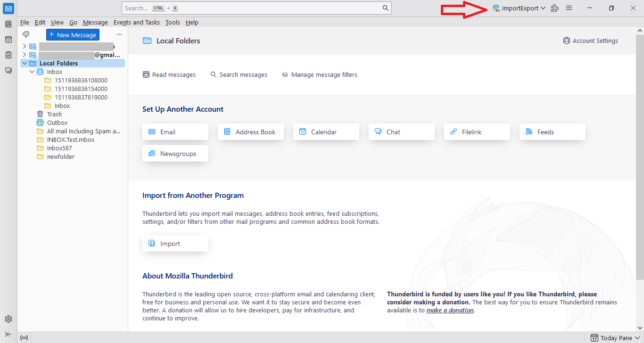Open the View menu
The height and width of the screenshot is (343, 644).
[x=57, y=22]
